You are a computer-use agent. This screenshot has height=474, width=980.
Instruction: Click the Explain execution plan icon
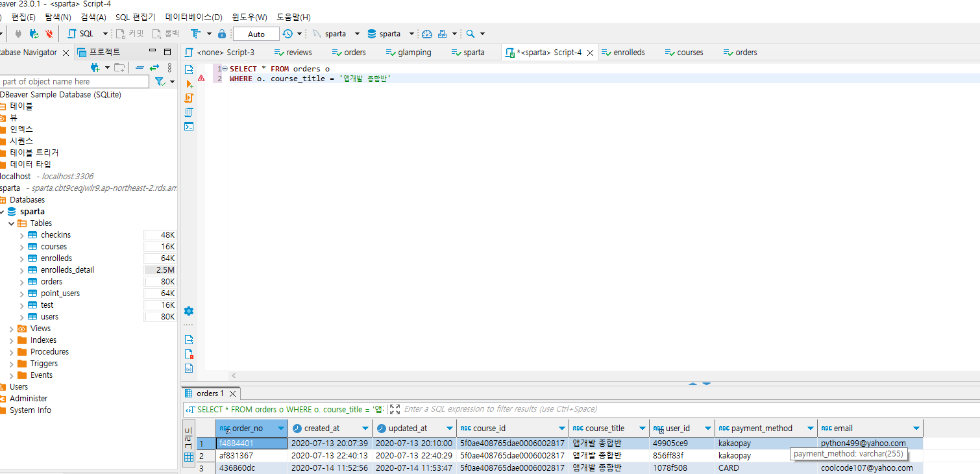pyautogui.click(x=189, y=112)
